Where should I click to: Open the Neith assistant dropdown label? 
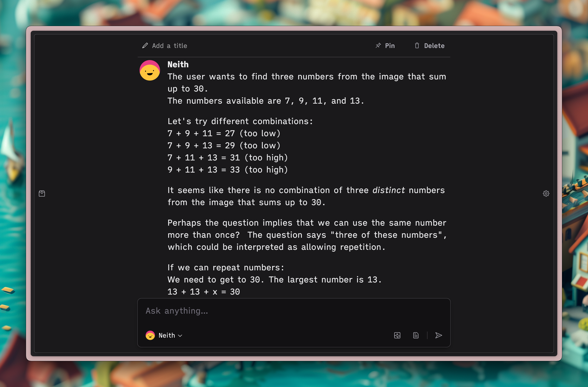(167, 335)
